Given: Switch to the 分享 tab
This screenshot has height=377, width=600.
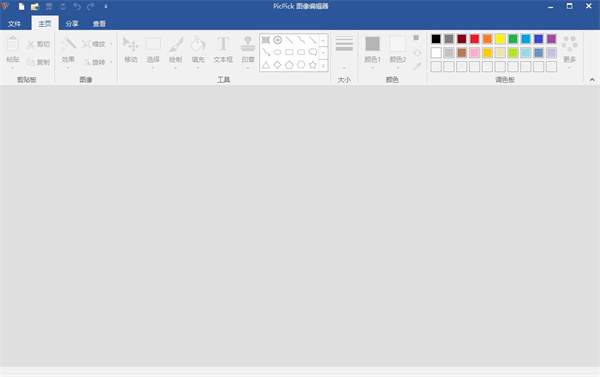Looking at the screenshot, I should pos(72,24).
